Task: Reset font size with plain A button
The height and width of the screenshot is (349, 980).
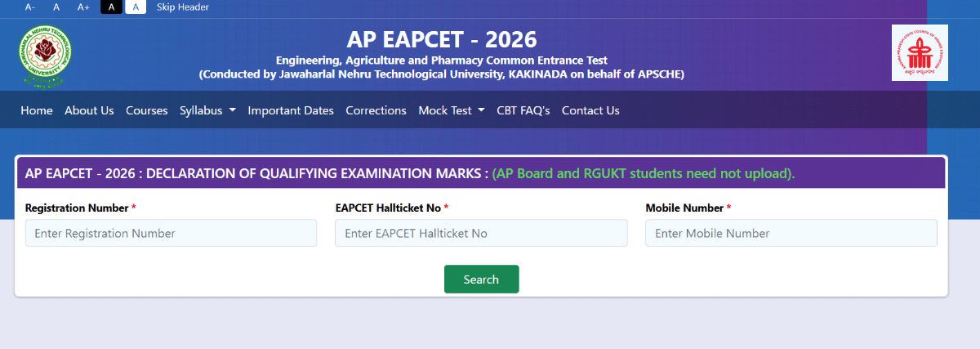Action: tap(56, 7)
